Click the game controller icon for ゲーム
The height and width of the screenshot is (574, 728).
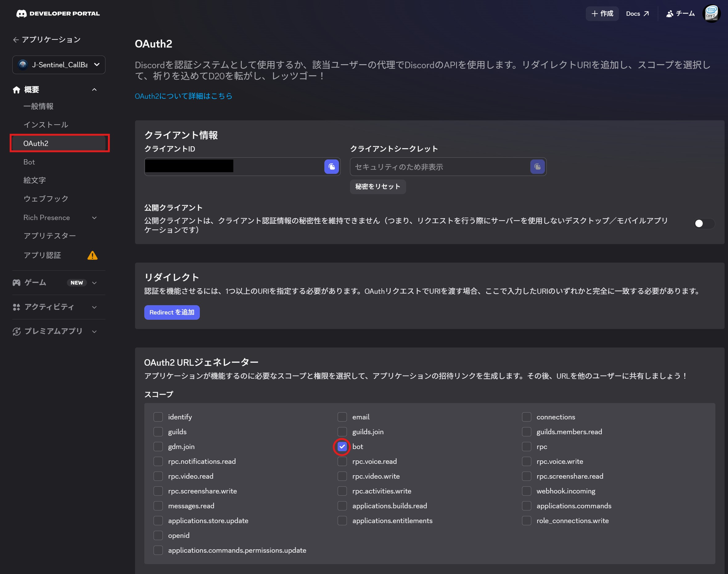[x=16, y=283]
